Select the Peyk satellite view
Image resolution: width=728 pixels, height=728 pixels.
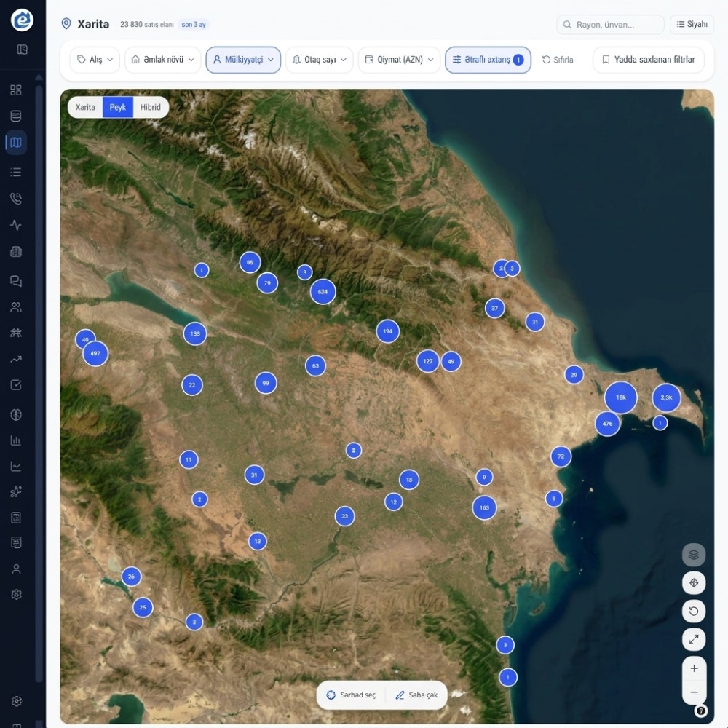click(x=118, y=107)
